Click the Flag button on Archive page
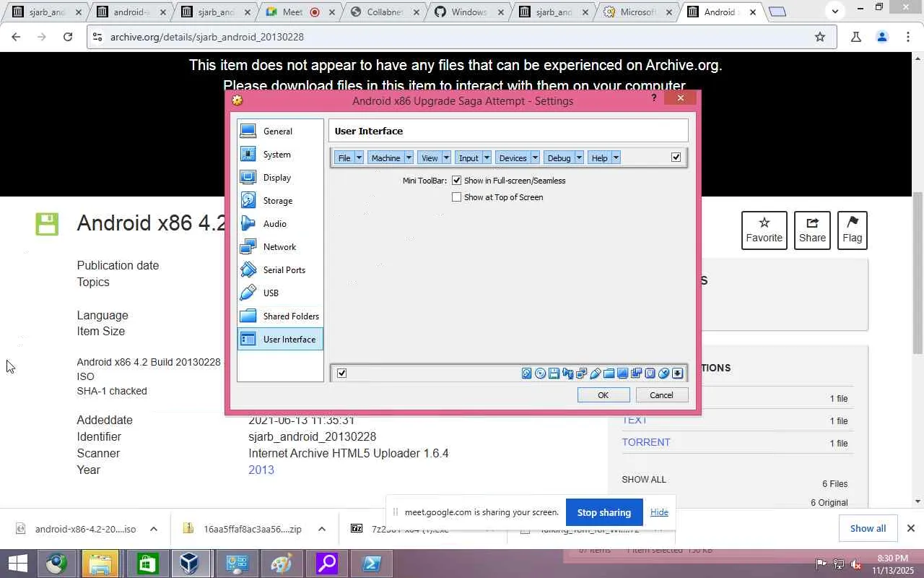 tap(852, 230)
